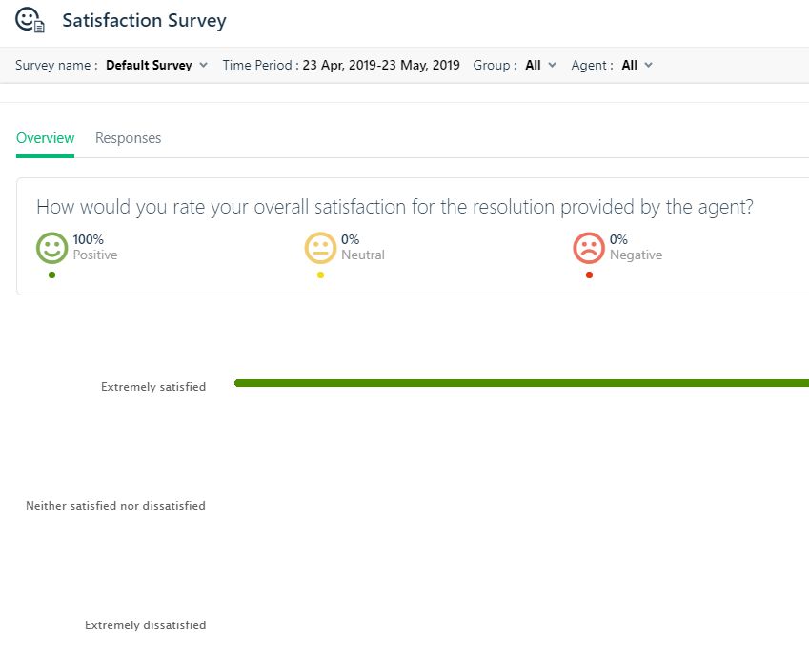This screenshot has width=809, height=672.
Task: Click the 'Extremely satisfied' chart label
Action: pos(153,387)
